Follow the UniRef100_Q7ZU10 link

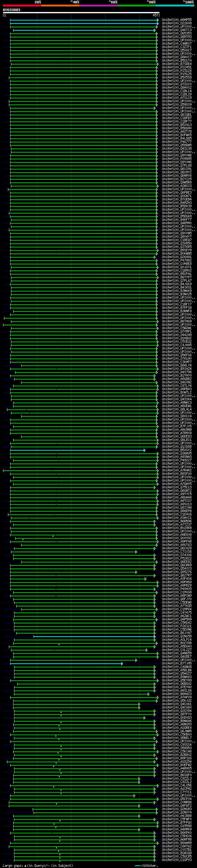tap(176, 84)
